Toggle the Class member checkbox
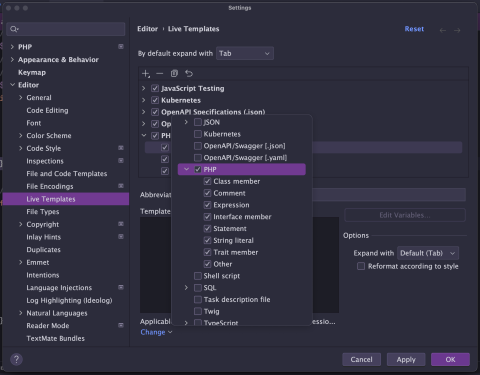 click(207, 181)
